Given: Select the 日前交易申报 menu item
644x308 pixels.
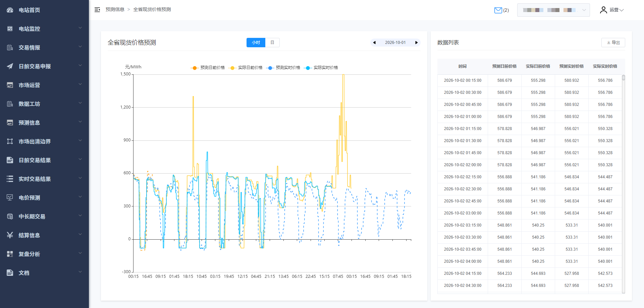Looking at the screenshot, I should point(44,66).
